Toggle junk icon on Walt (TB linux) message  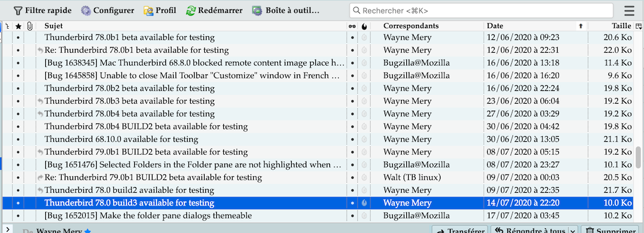364,178
